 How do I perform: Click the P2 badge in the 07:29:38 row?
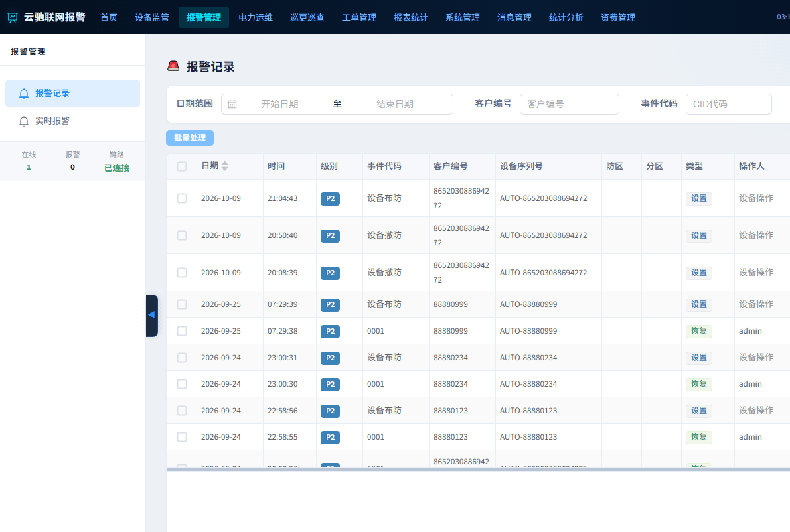pyautogui.click(x=330, y=332)
